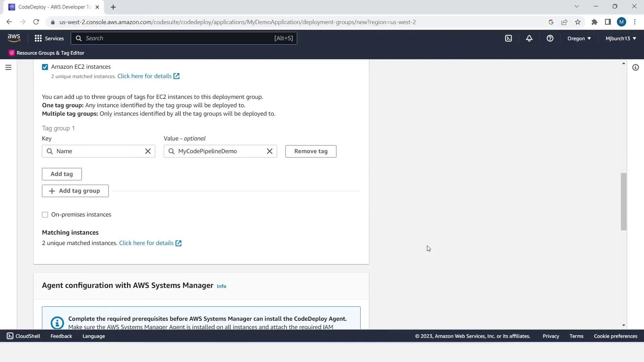Open AWS CloudShell icon in top navigation
Image resolution: width=644 pixels, height=362 pixels.
pyautogui.click(x=508, y=38)
